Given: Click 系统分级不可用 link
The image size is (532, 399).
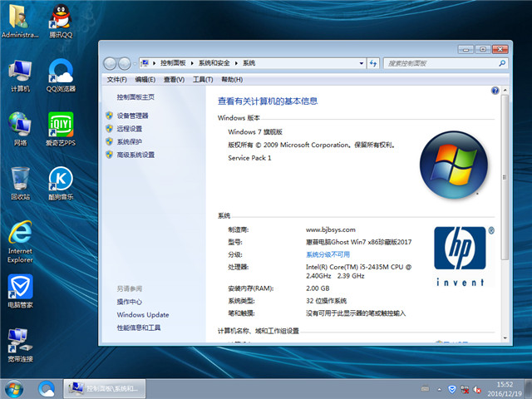Looking at the screenshot, I should tap(328, 254).
